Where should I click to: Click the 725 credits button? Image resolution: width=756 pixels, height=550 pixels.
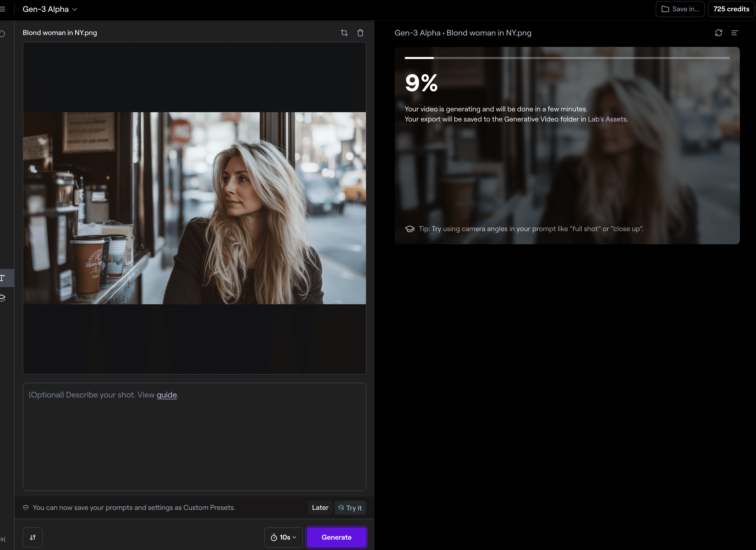(731, 9)
